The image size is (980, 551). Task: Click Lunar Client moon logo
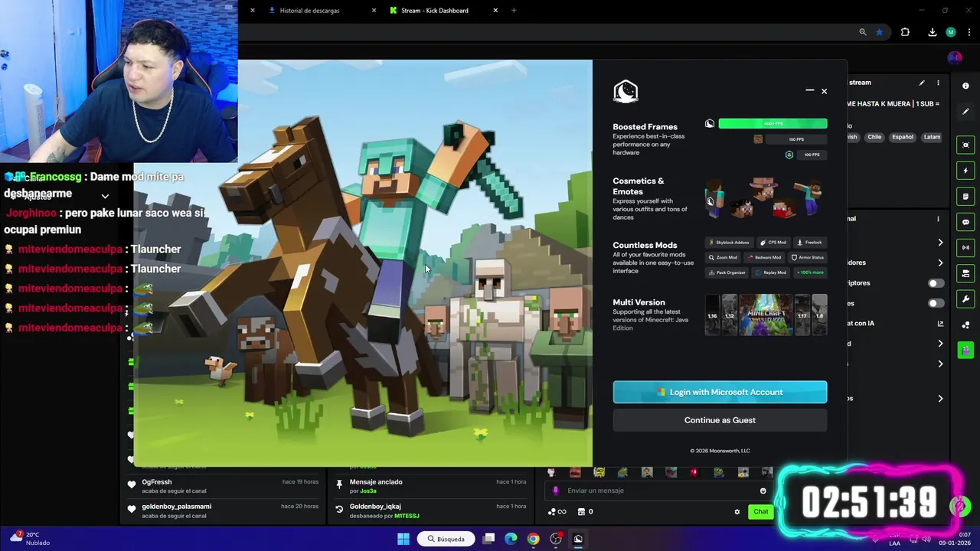[x=626, y=92]
